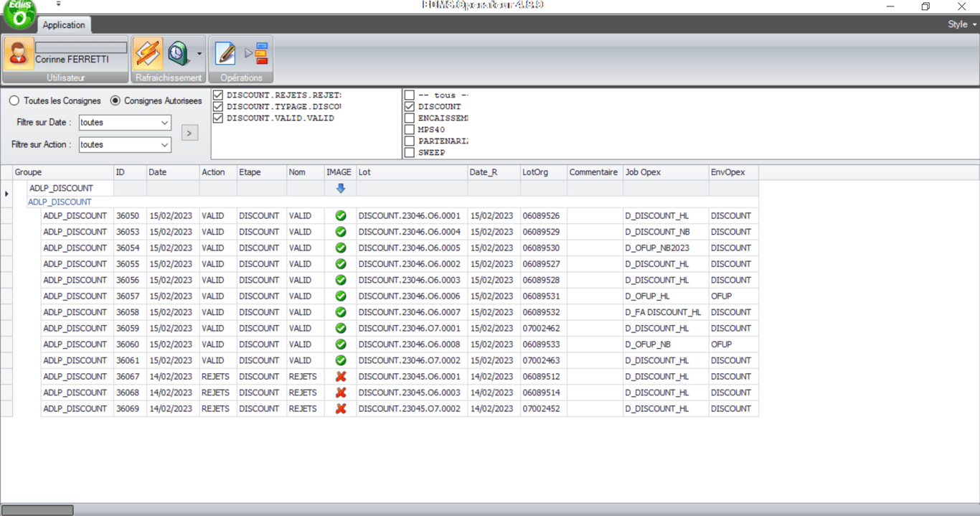Viewport: 980px width, 516px height.
Task: Click the Corinne FERRETTI user avatar icon
Action: (x=18, y=54)
